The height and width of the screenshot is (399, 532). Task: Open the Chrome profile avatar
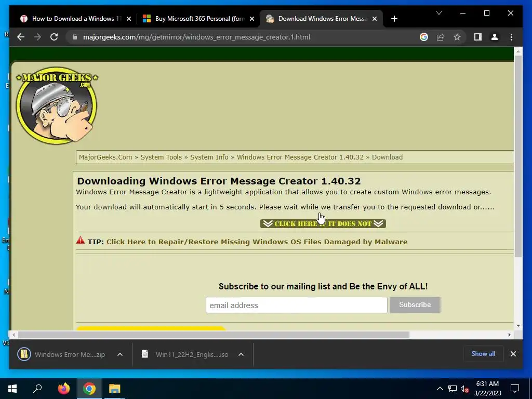[495, 37]
